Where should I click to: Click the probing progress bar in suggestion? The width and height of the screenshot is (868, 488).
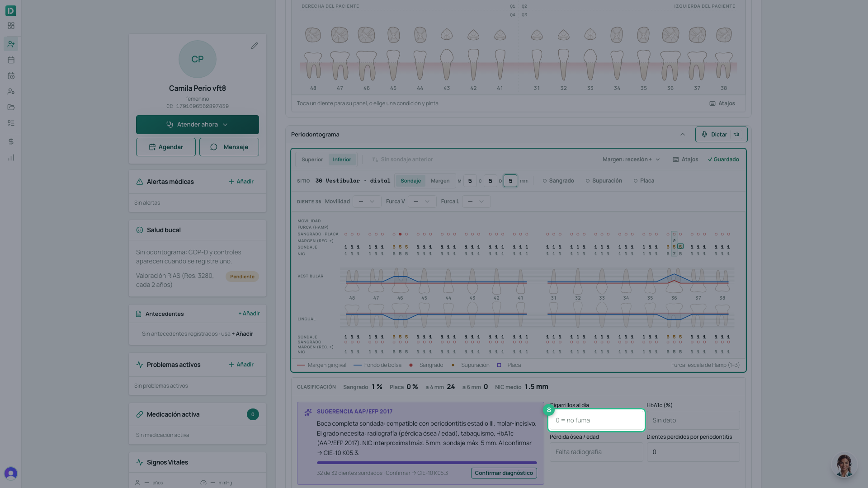(427, 463)
